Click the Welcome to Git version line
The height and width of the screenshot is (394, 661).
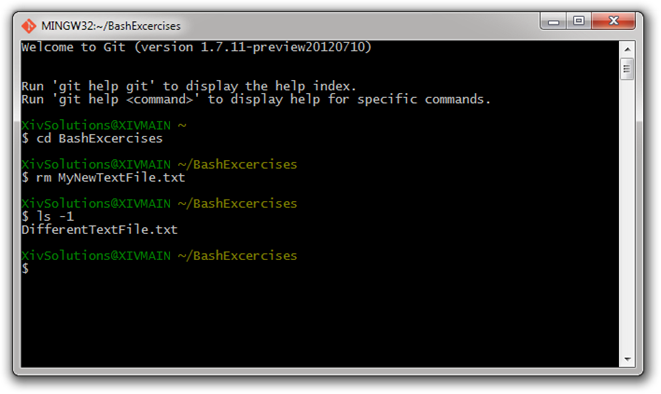tap(196, 47)
